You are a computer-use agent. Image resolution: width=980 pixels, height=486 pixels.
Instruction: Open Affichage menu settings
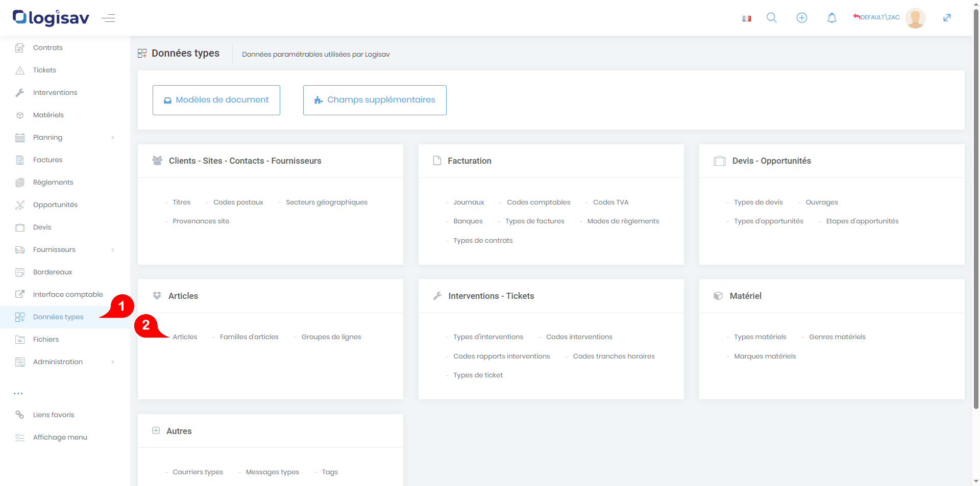[x=60, y=438]
